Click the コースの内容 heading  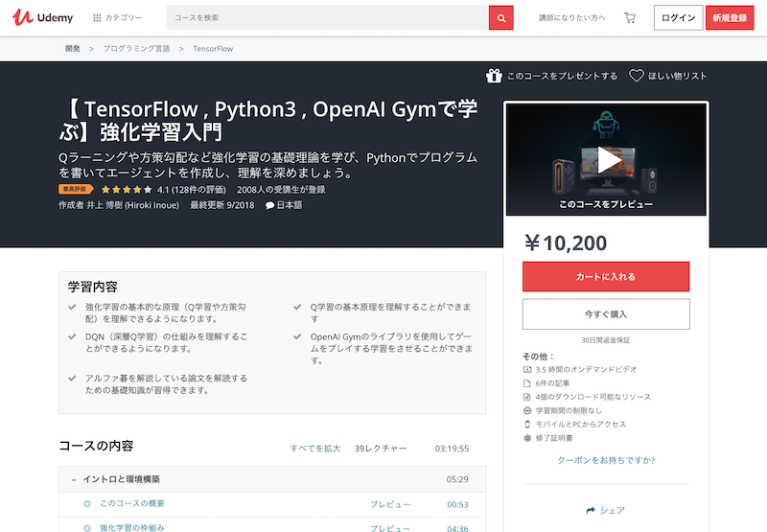pos(97,446)
